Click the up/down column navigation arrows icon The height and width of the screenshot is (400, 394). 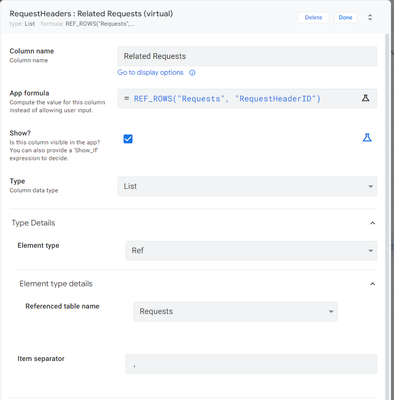370,17
